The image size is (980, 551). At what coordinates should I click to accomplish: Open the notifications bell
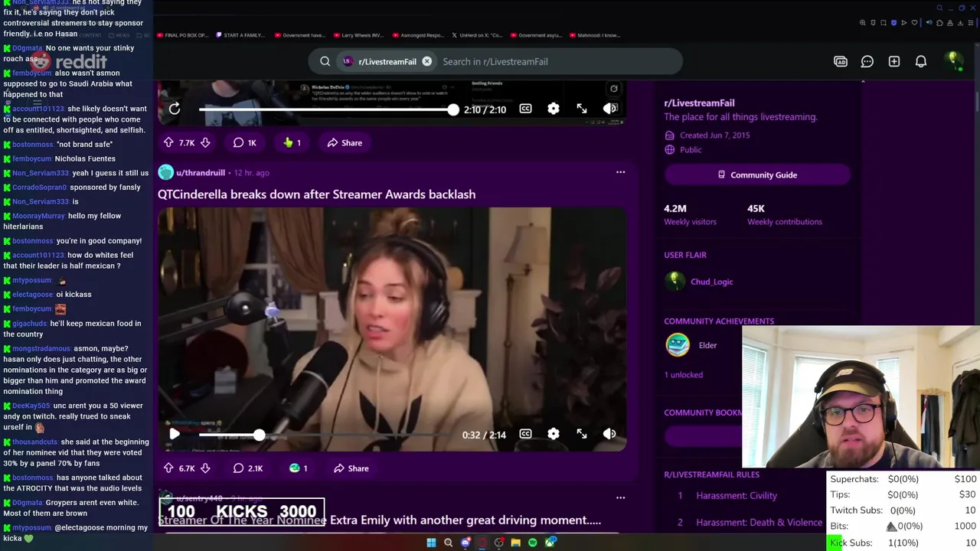(x=921, y=61)
